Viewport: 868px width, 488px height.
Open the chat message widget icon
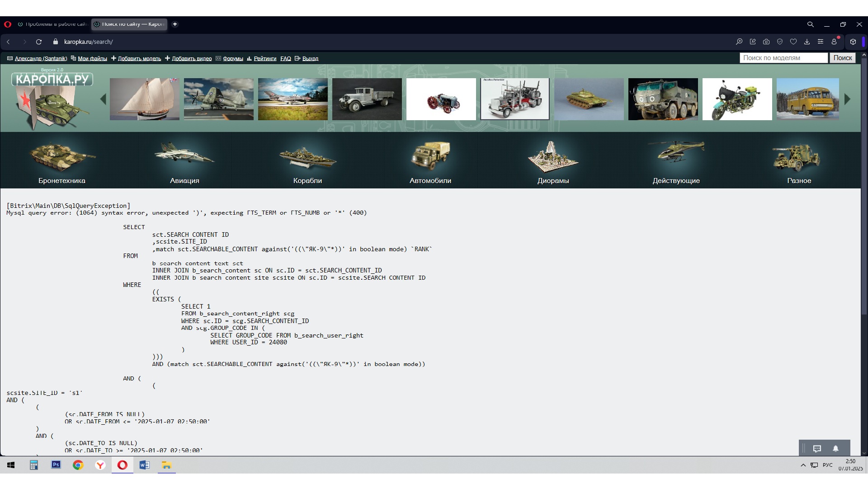pos(817,449)
